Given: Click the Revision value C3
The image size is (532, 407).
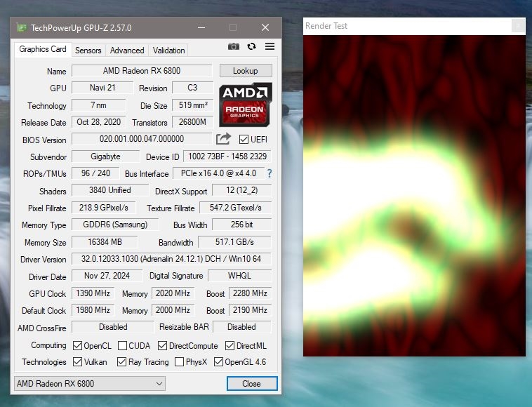Looking at the screenshot, I should (x=192, y=88).
